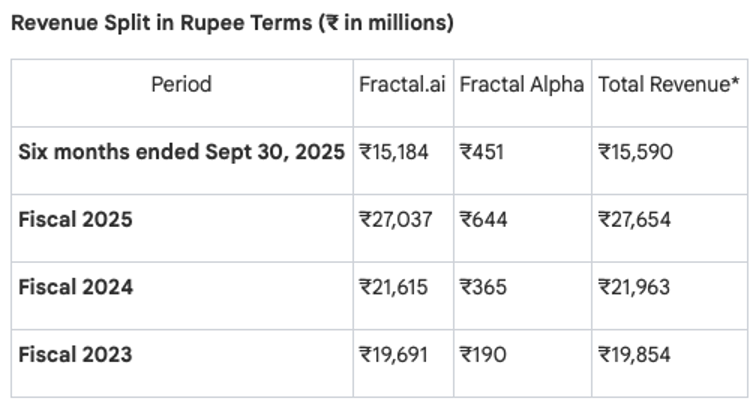Click the ₹27,037 Fractal.ai value
Viewport: 756px width, 404px height.
point(395,219)
